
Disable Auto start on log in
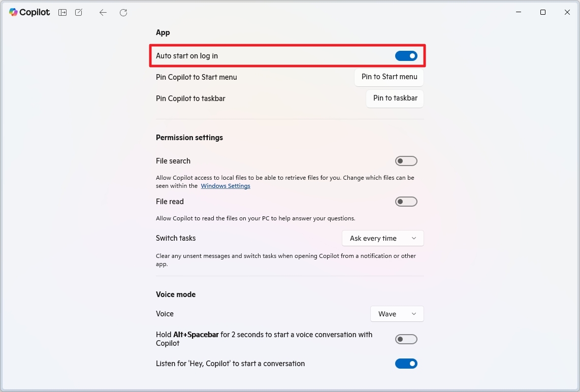click(406, 56)
